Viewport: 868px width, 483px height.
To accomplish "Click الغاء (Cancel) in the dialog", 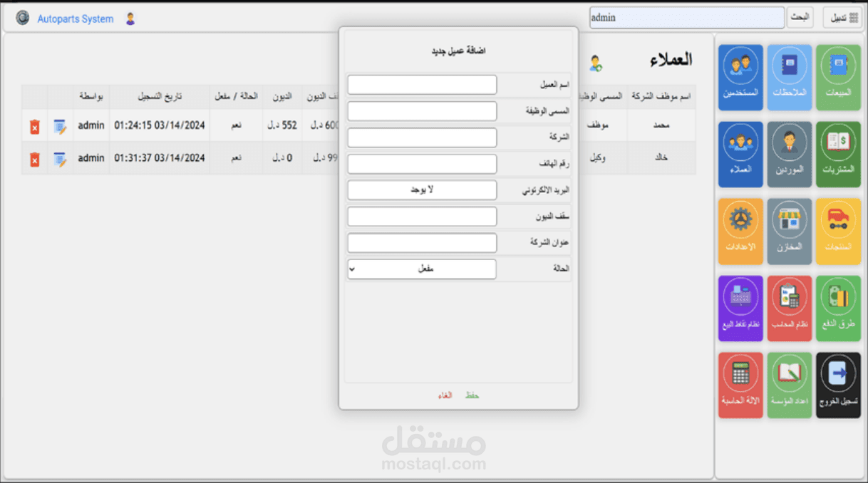I will (x=445, y=395).
